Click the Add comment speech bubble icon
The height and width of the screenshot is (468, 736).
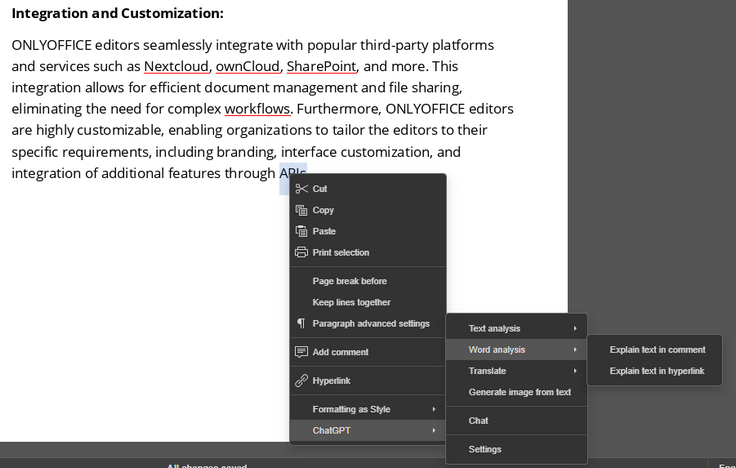(x=301, y=352)
